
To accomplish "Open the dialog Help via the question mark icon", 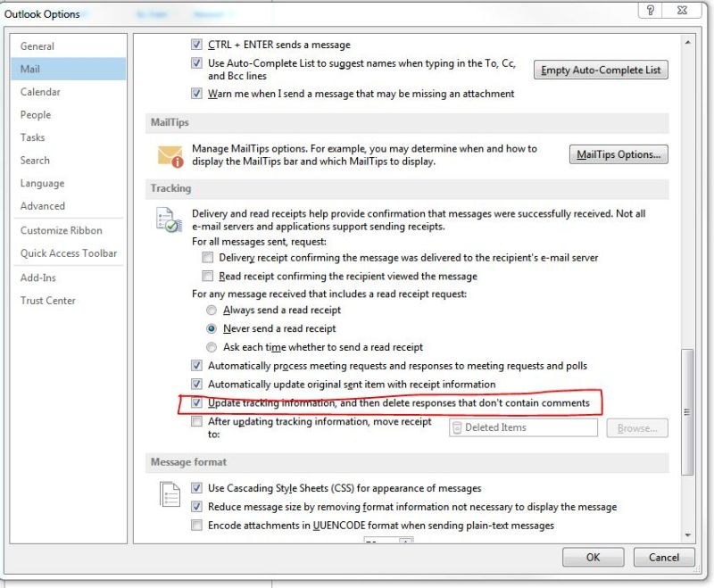I will [650, 10].
